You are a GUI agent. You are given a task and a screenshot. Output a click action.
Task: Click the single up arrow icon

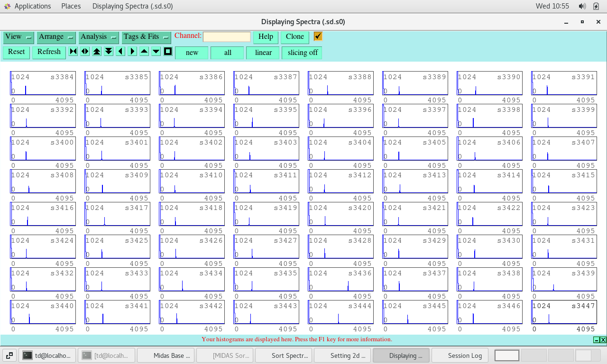click(x=144, y=52)
